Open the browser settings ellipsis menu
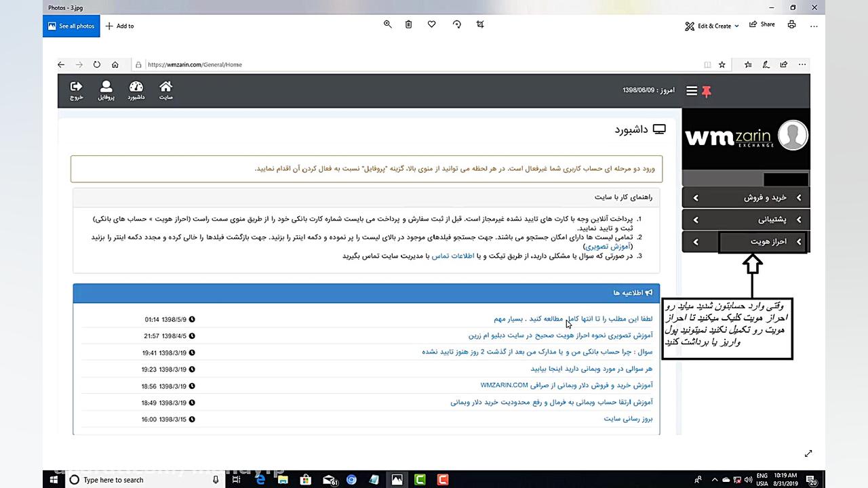Screen dimensions: 868x488 [x=802, y=64]
